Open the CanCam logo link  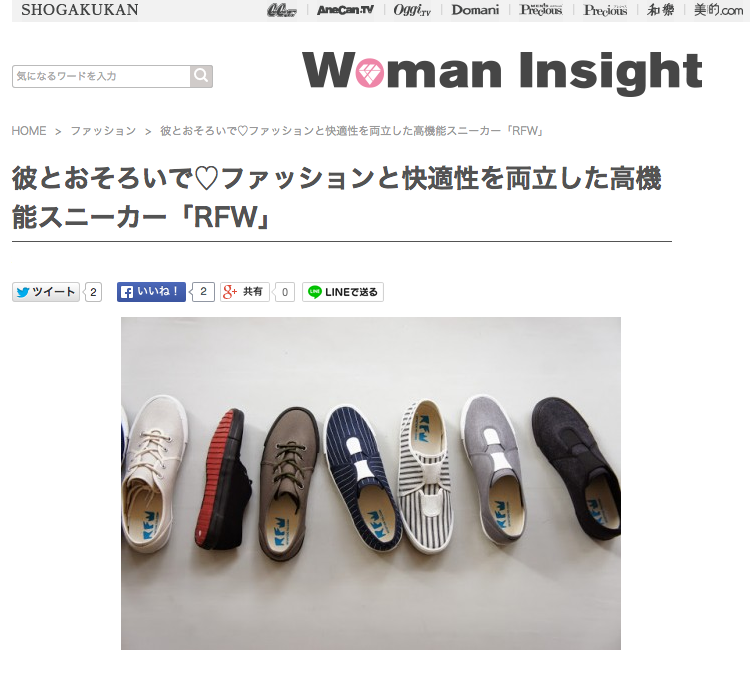coord(282,10)
